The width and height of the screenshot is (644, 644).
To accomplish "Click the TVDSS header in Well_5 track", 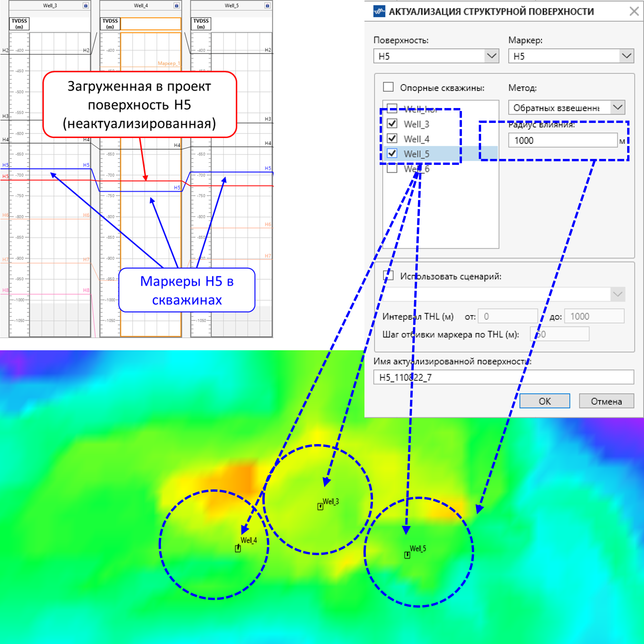I will (x=201, y=24).
